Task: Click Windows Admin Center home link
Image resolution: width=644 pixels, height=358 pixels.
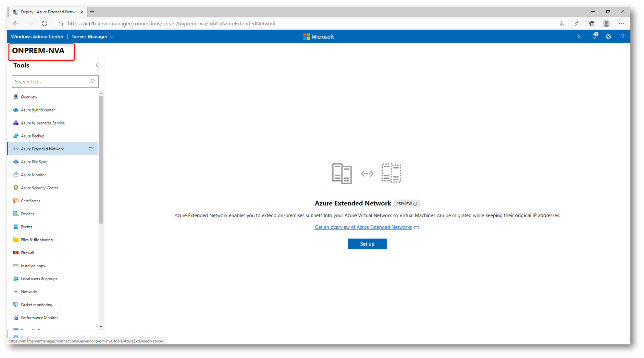Action: (37, 37)
